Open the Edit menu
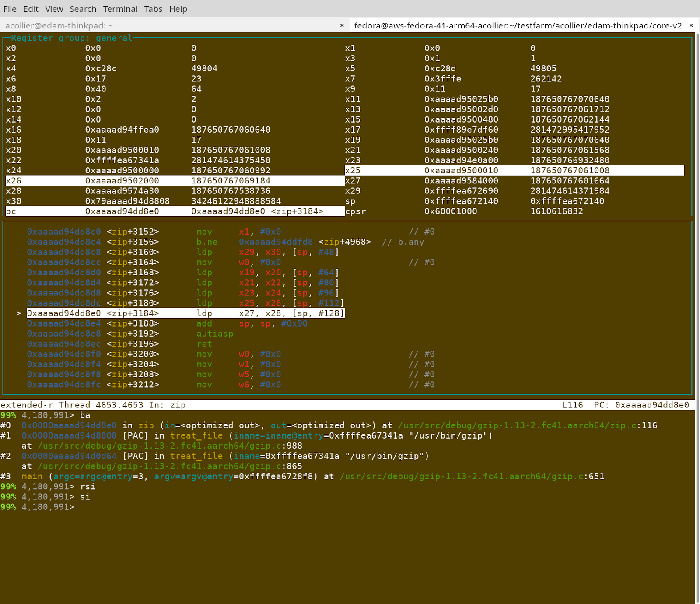 pos(31,9)
